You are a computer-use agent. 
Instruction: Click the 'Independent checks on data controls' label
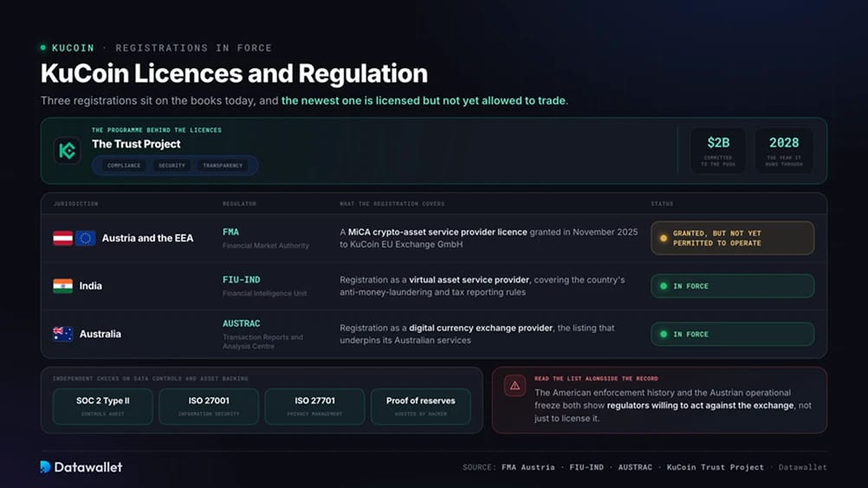tap(151, 379)
